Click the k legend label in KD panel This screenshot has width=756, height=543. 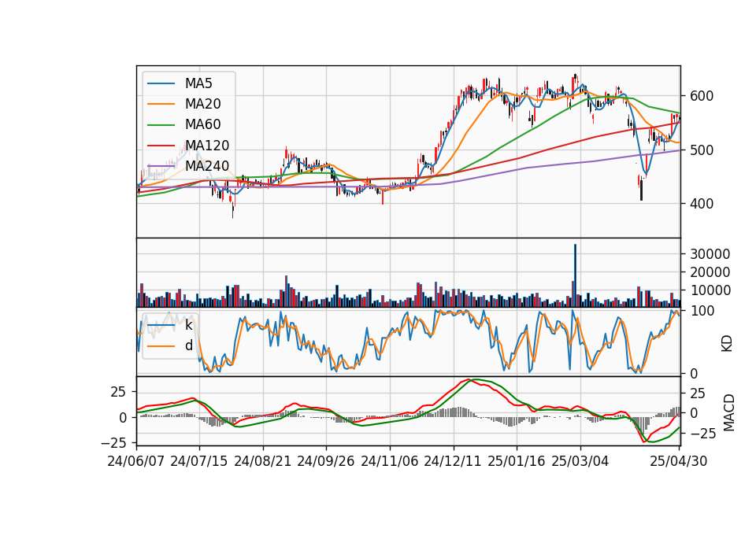pos(188,325)
